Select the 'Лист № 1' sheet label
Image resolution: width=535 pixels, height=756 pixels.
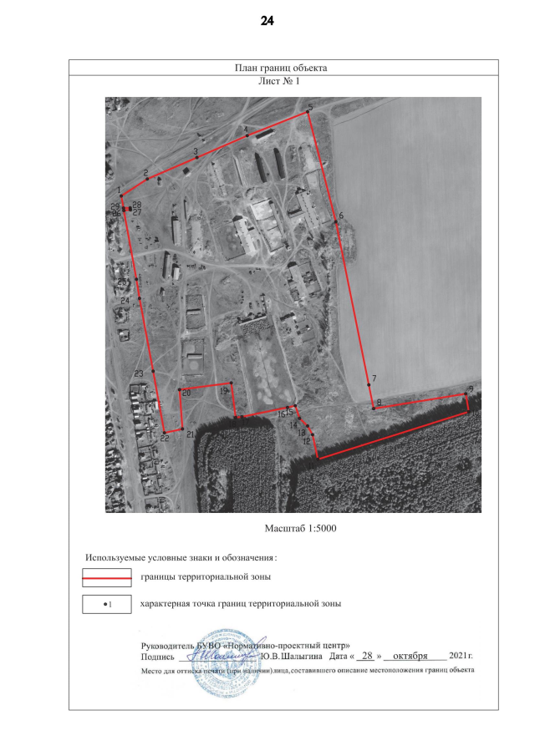[280, 82]
